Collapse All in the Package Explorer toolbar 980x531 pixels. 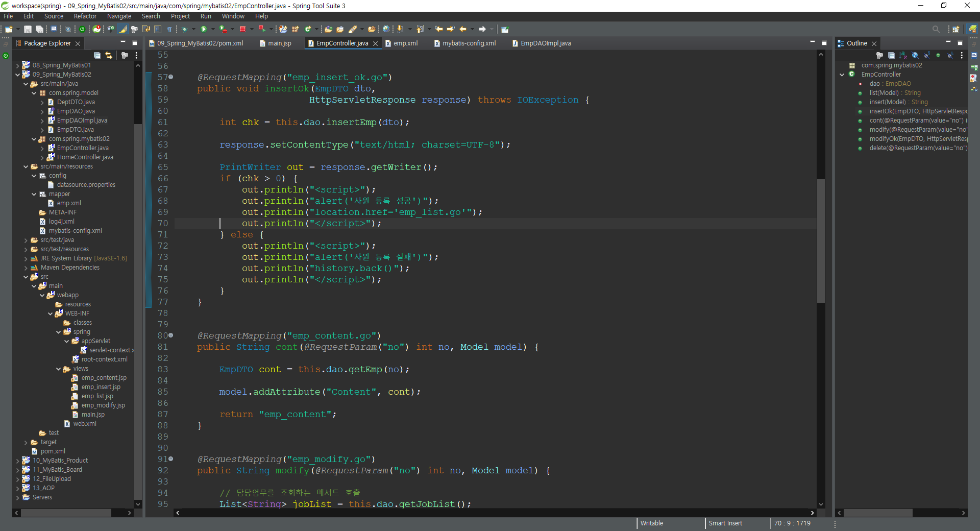point(97,55)
